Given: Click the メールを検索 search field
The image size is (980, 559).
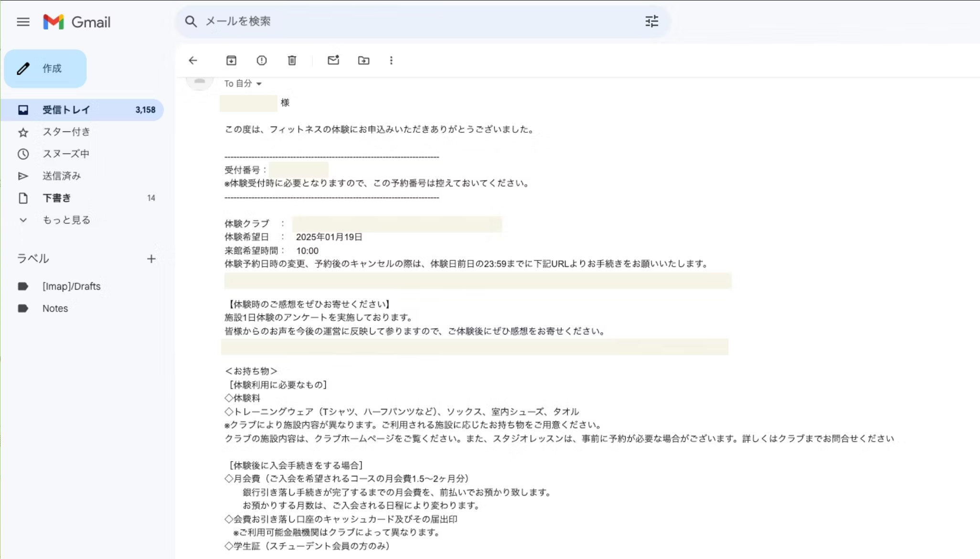Looking at the screenshot, I should [x=411, y=21].
